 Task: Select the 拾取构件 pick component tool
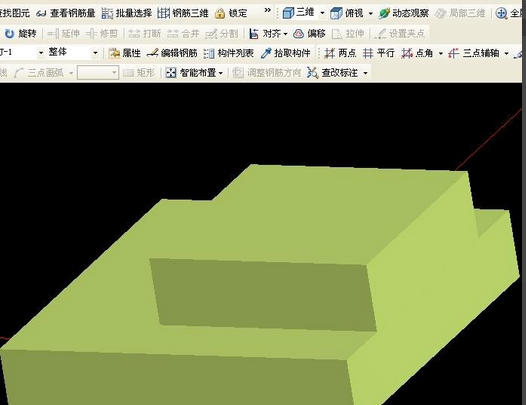[285, 53]
